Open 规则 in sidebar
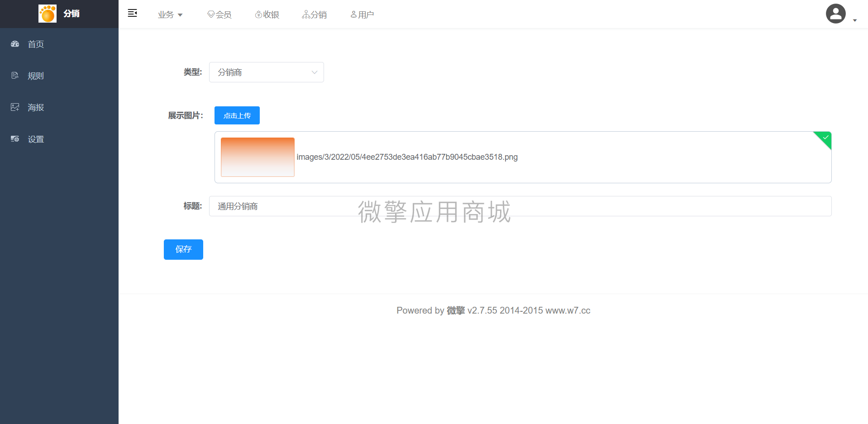 click(59, 76)
